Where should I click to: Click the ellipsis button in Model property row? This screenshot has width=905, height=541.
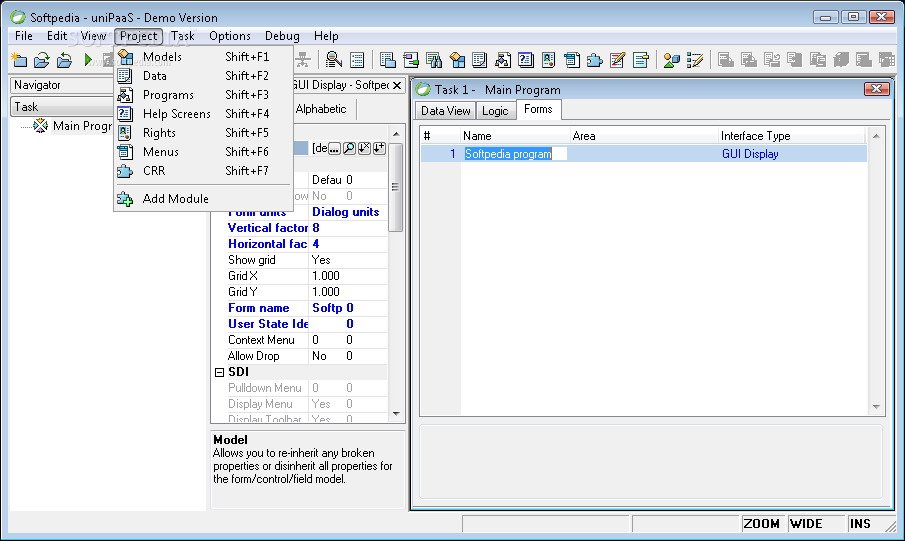tap(334, 148)
